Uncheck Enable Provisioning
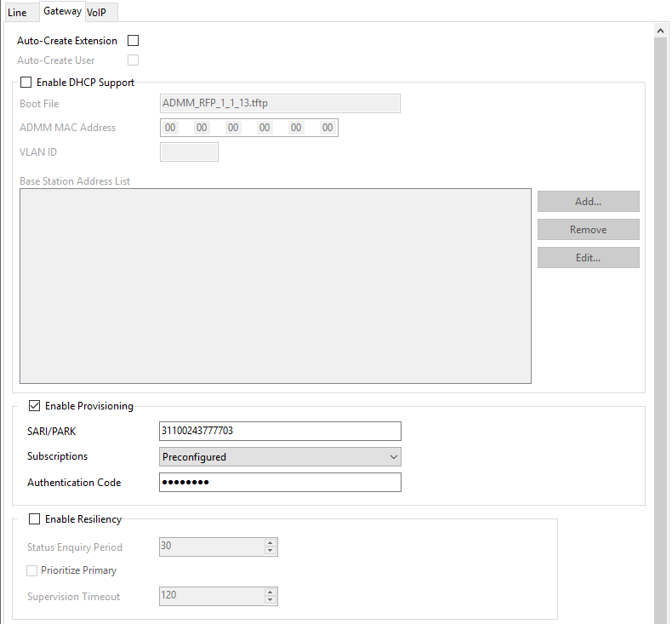 click(x=34, y=406)
